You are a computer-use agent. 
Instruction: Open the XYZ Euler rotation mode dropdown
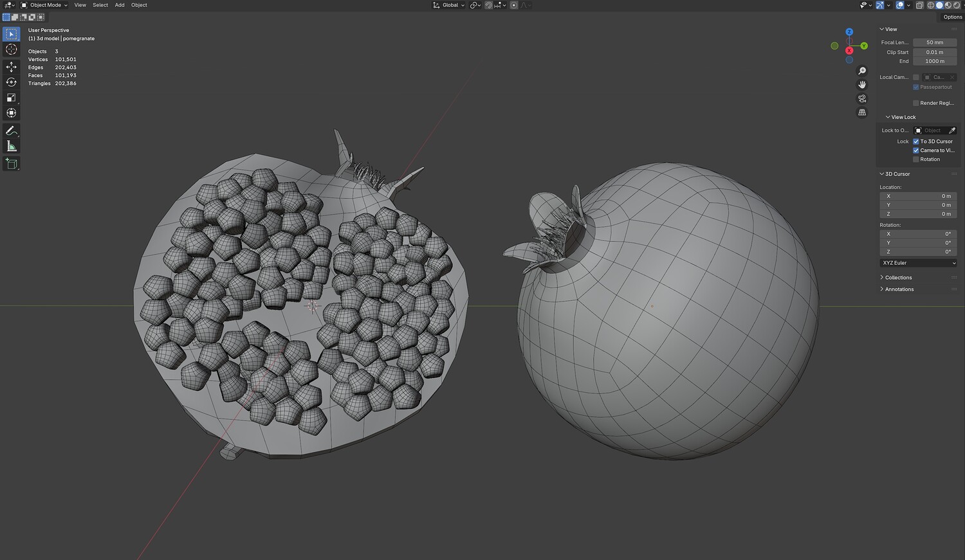(918, 263)
